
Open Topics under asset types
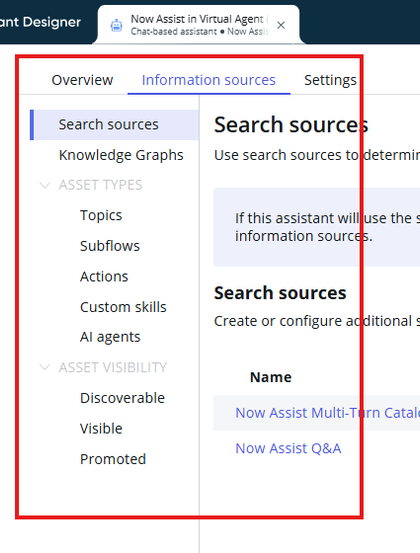tap(101, 215)
